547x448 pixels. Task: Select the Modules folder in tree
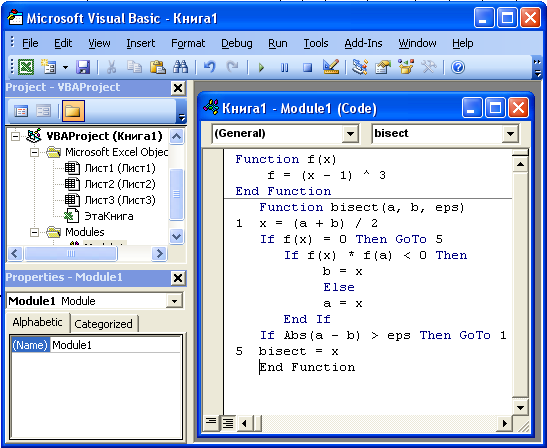[84, 232]
